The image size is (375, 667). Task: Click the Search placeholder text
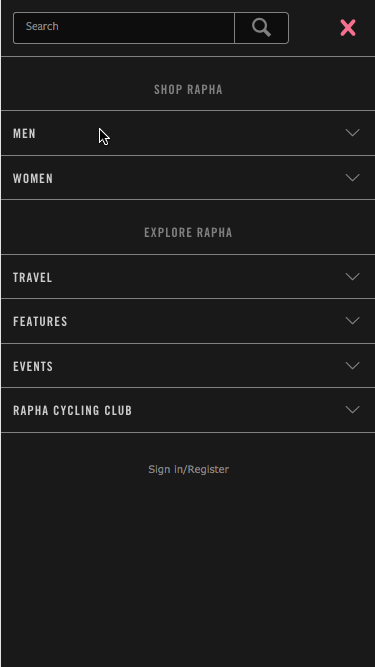point(42,26)
